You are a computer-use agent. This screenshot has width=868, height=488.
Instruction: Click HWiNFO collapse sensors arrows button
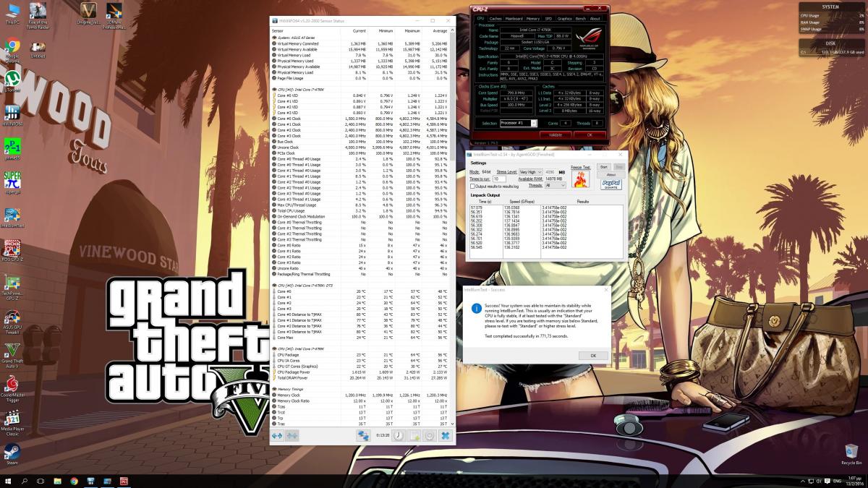click(x=292, y=436)
